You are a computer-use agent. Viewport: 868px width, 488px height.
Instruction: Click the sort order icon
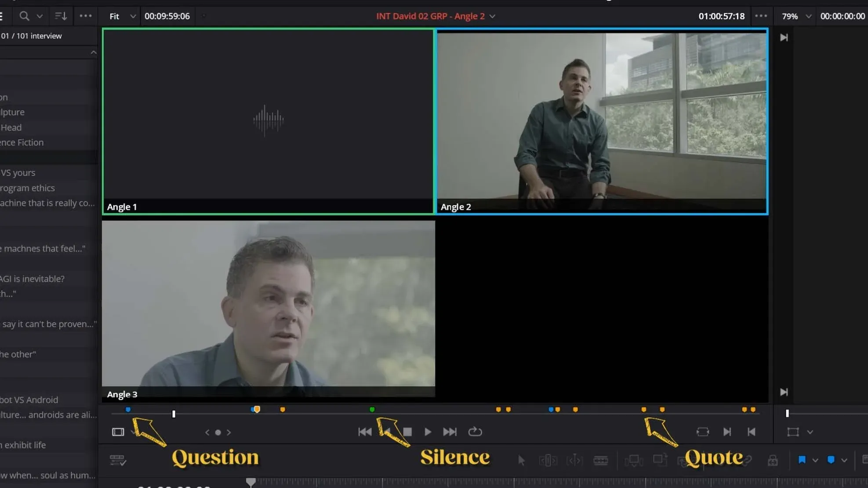[x=61, y=16]
